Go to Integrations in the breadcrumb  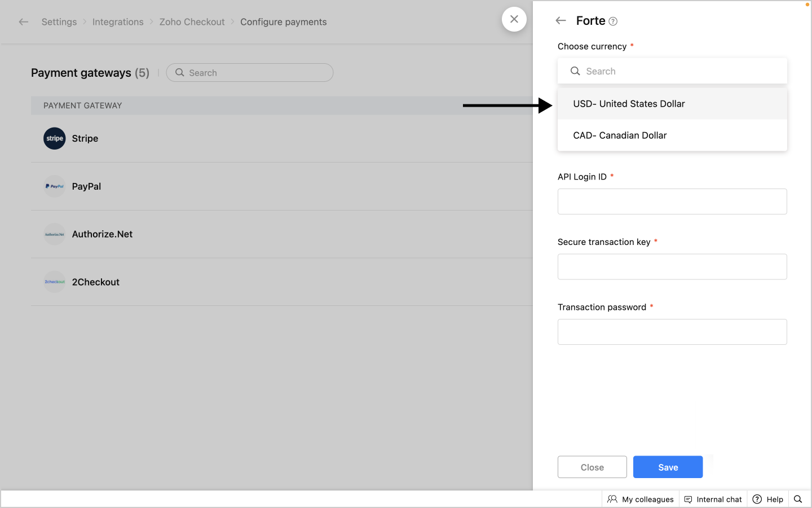click(118, 22)
